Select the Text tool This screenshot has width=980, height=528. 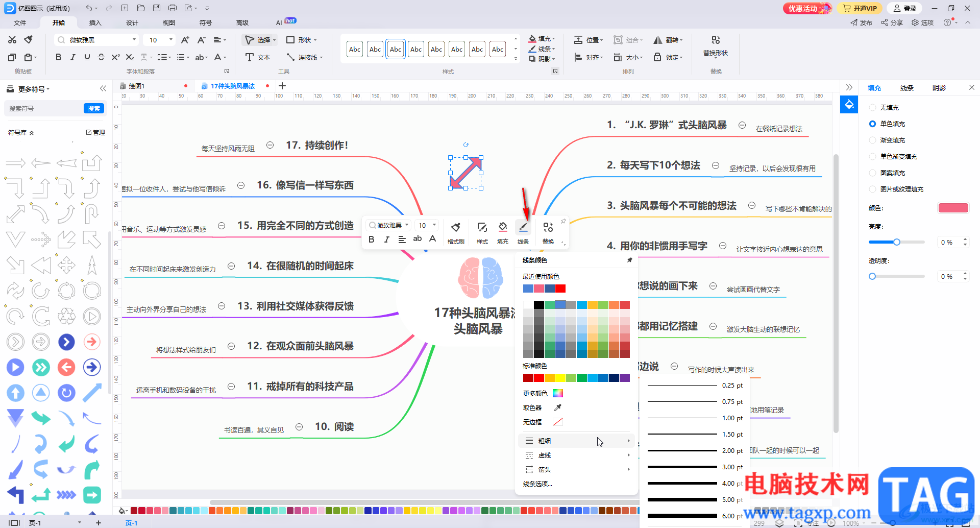point(258,57)
